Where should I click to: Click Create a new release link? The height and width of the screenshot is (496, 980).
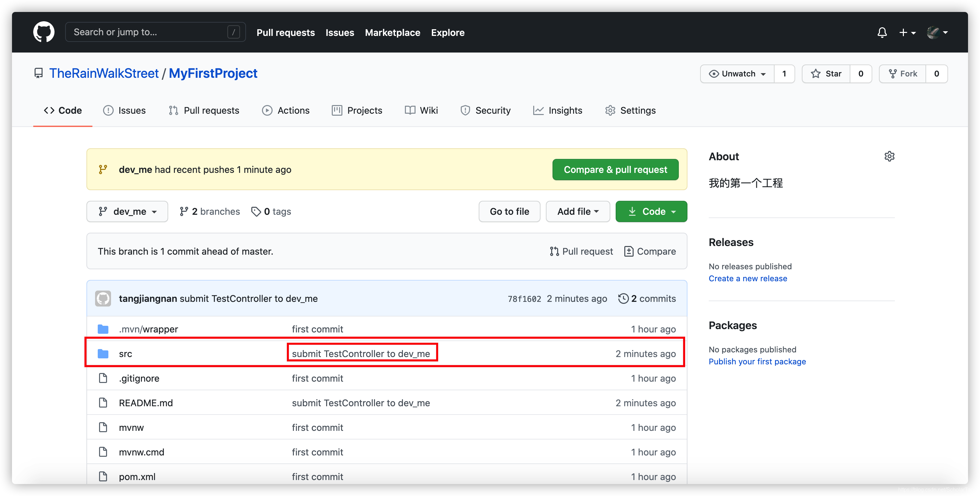click(748, 279)
